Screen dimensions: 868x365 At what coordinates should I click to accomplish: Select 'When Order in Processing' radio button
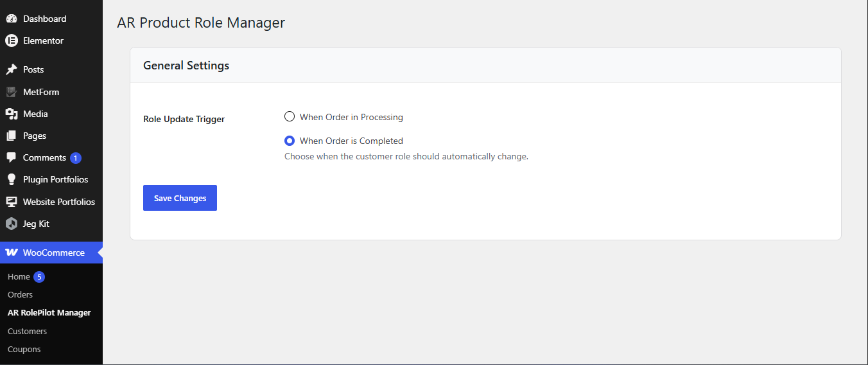pos(290,117)
